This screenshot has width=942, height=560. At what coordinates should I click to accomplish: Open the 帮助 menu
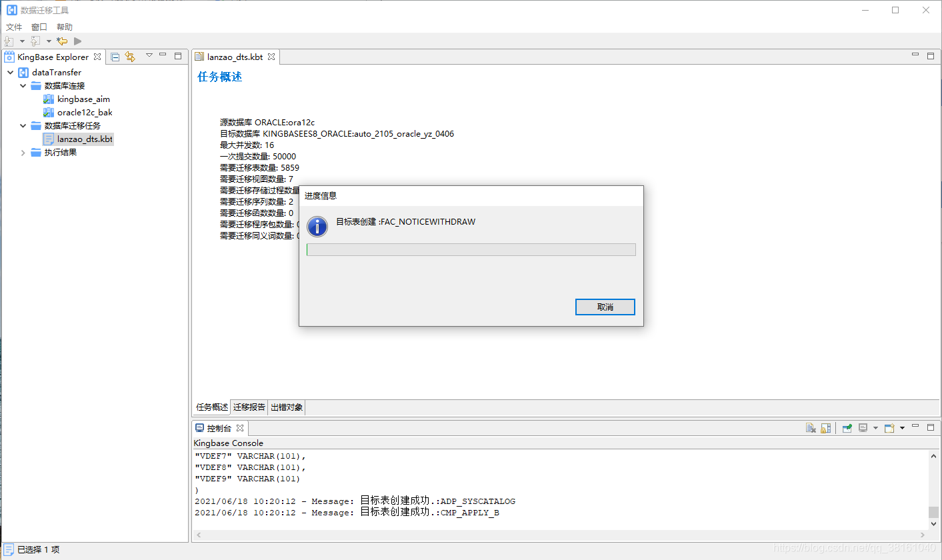65,27
